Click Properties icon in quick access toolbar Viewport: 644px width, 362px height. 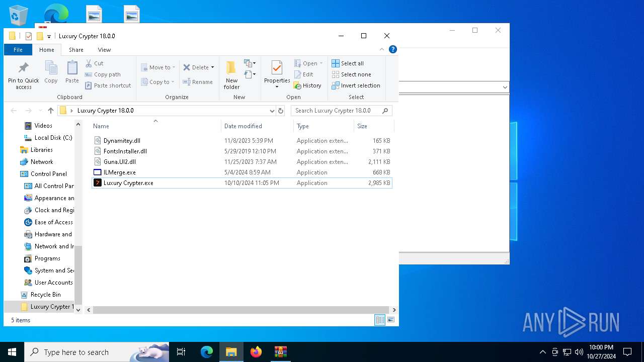28,36
